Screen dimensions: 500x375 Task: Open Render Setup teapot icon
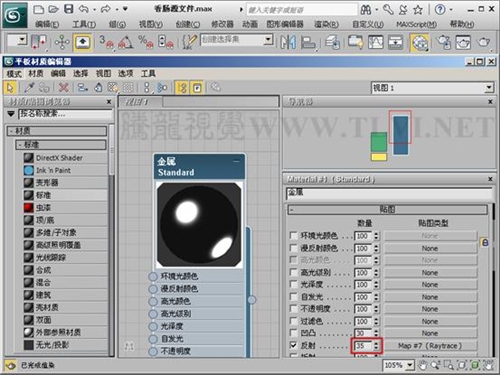coord(444,42)
